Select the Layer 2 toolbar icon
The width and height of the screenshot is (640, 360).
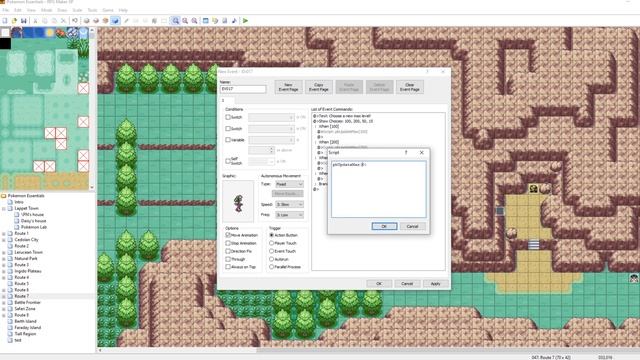96,20
